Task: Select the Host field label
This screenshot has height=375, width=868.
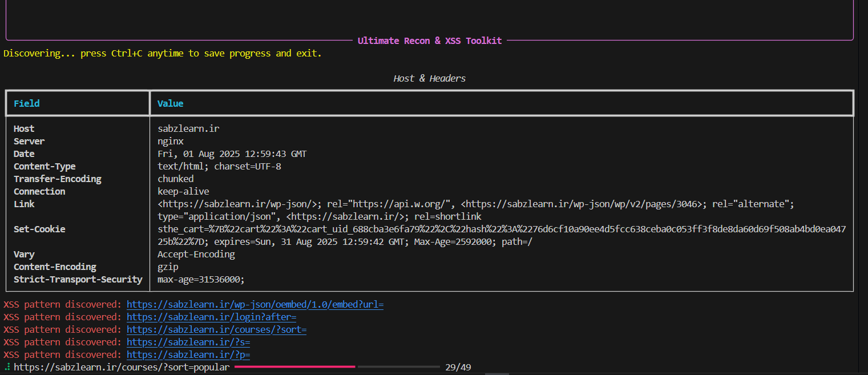Action: (x=24, y=129)
